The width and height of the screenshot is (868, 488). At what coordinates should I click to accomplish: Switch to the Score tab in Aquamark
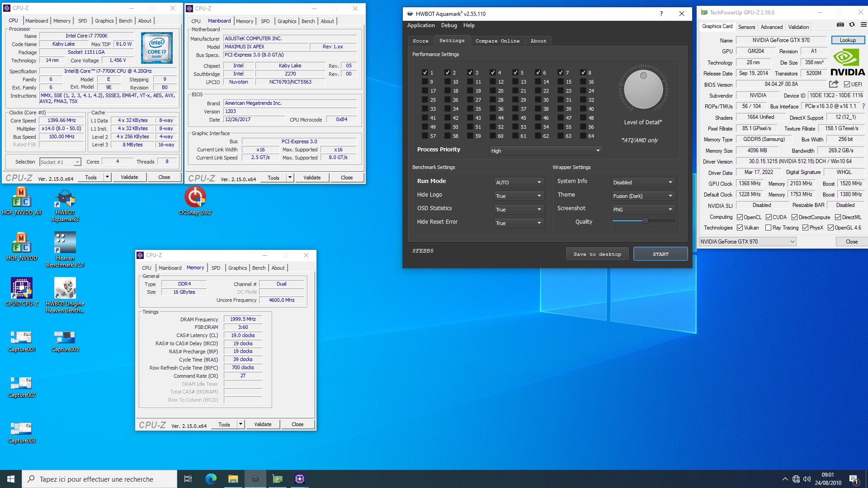tap(420, 41)
